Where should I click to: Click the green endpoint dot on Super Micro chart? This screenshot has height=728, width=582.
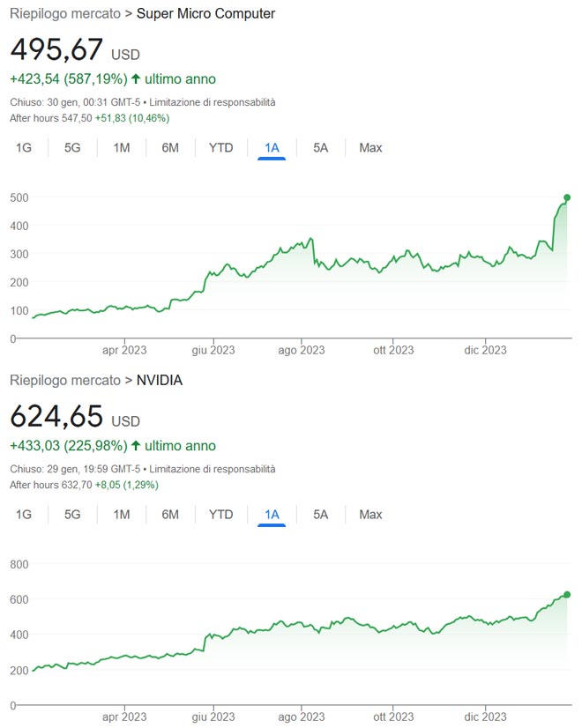pos(567,197)
